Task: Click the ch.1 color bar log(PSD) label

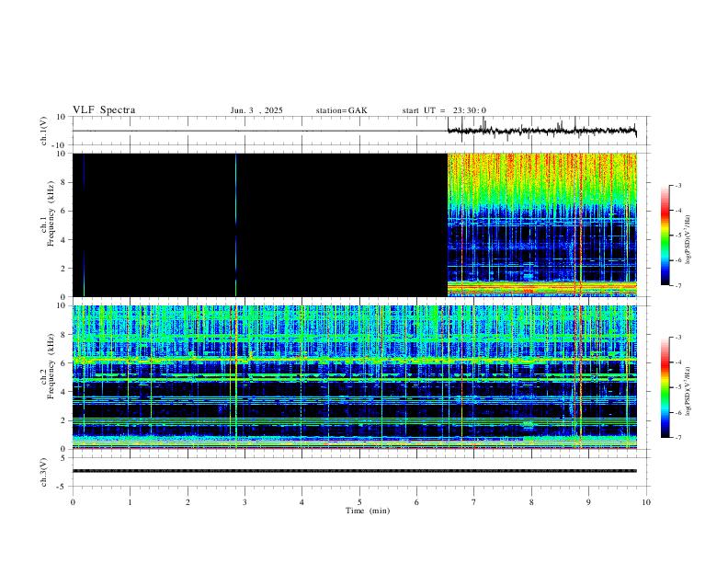Action: click(688, 240)
